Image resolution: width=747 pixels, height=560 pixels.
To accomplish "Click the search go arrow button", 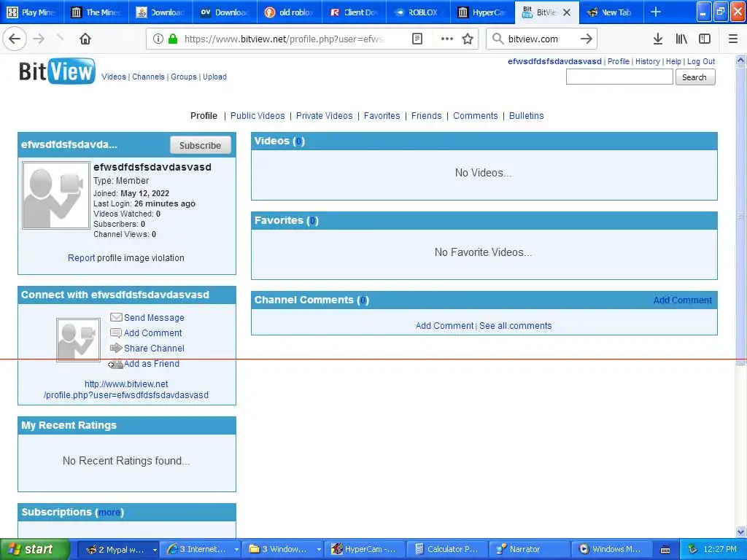I will click(587, 39).
